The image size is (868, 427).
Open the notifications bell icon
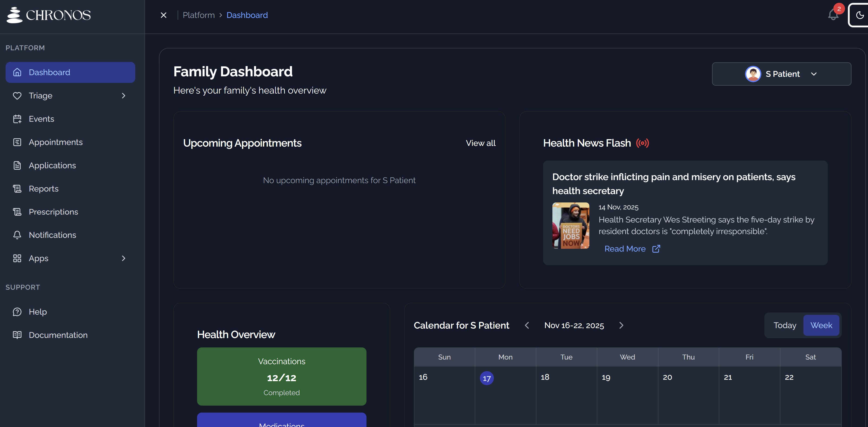click(x=833, y=15)
